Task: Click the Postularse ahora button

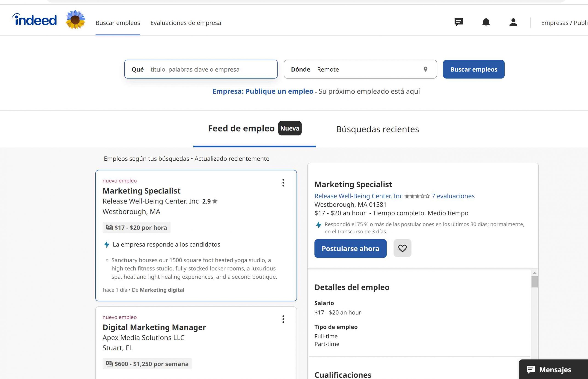Action: pyautogui.click(x=350, y=248)
